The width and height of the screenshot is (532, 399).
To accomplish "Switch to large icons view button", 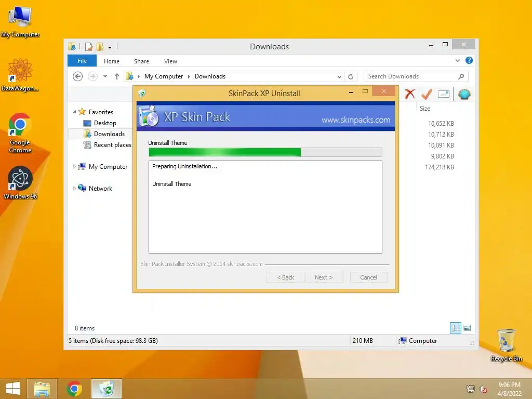I will pyautogui.click(x=467, y=328).
